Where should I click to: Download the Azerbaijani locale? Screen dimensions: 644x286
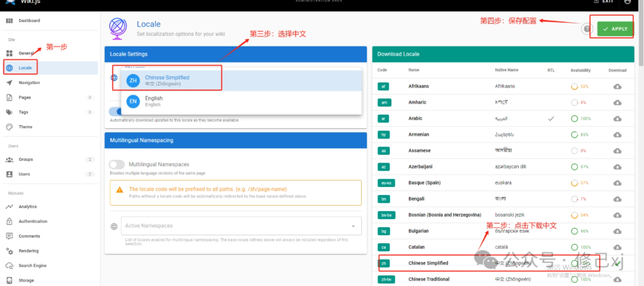[x=617, y=167]
